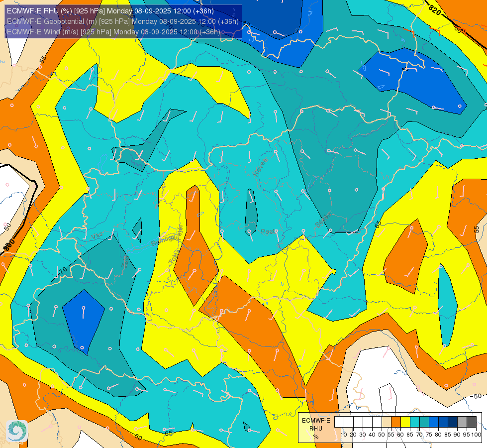Click the Tolna county label

point(175,257)
